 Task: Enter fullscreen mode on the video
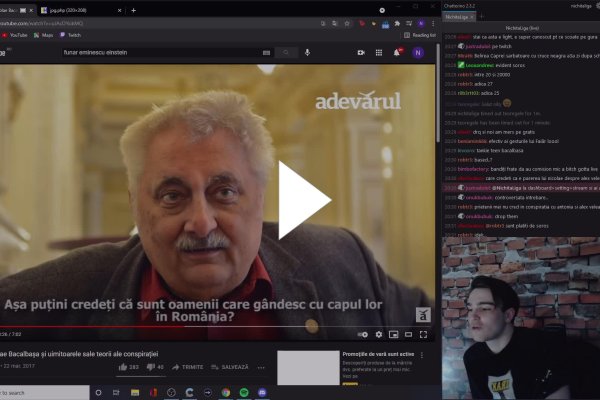point(423,334)
